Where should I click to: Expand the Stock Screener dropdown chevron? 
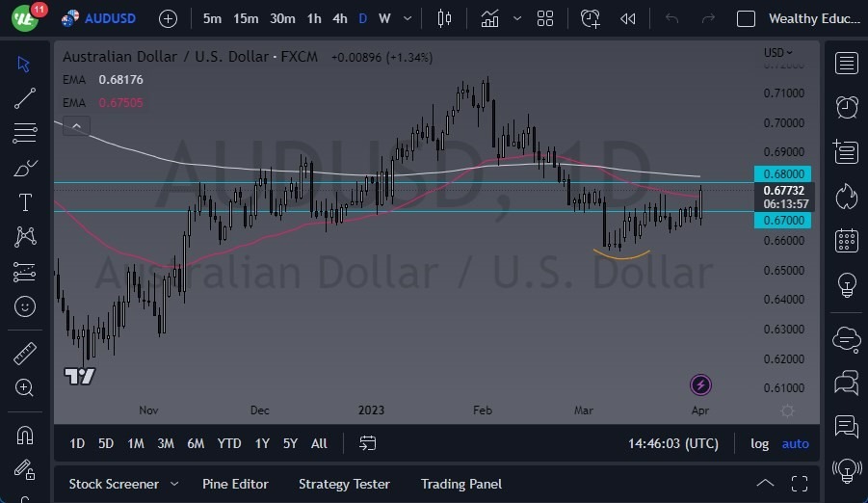tap(174, 484)
